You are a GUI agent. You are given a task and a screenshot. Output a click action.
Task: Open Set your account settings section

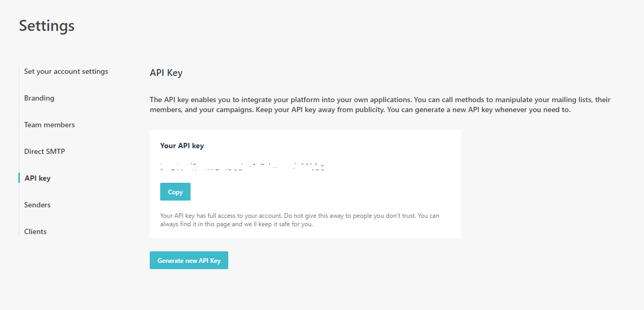66,71
